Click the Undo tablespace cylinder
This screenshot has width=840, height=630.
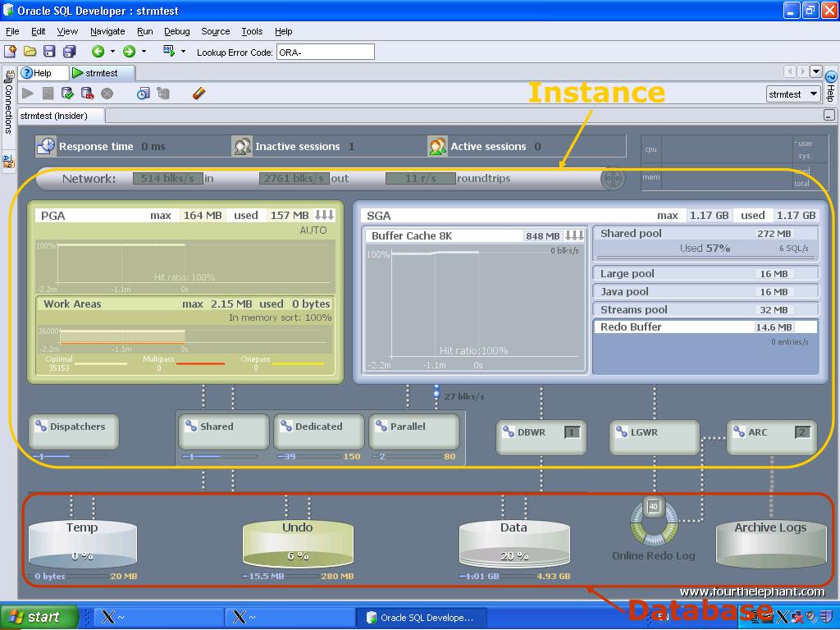(x=298, y=543)
